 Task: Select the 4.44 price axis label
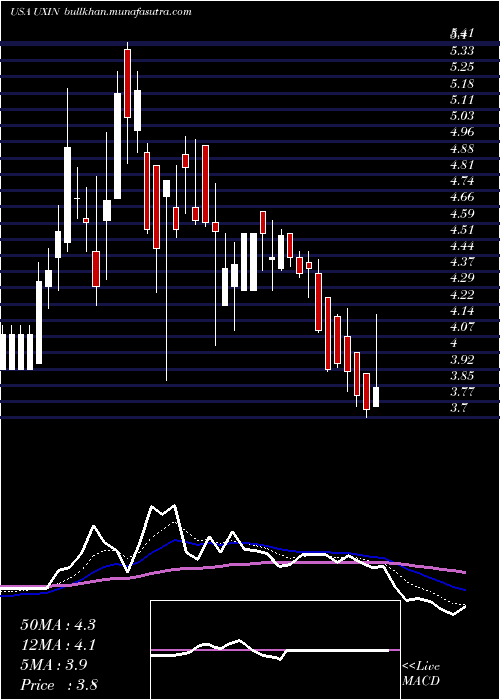coord(462,246)
